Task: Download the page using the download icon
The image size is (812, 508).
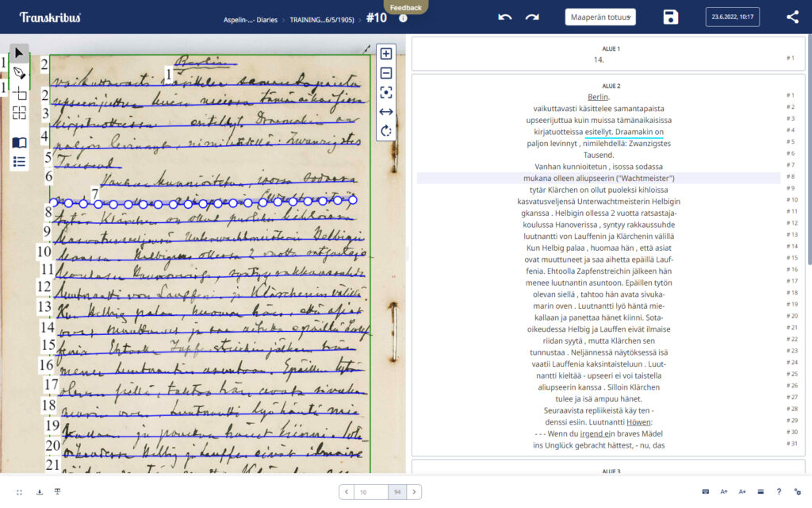Action: click(40, 492)
